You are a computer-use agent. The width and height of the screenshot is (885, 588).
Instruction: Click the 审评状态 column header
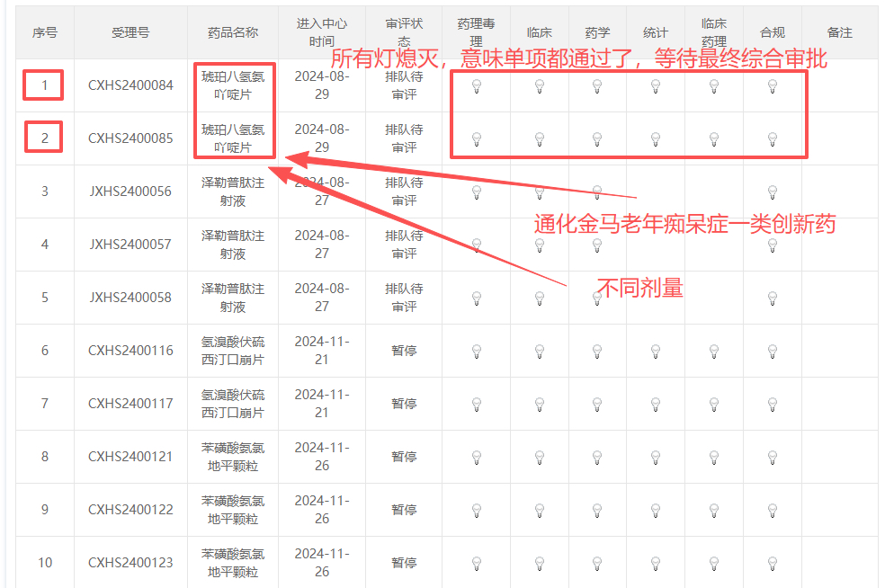(x=404, y=32)
